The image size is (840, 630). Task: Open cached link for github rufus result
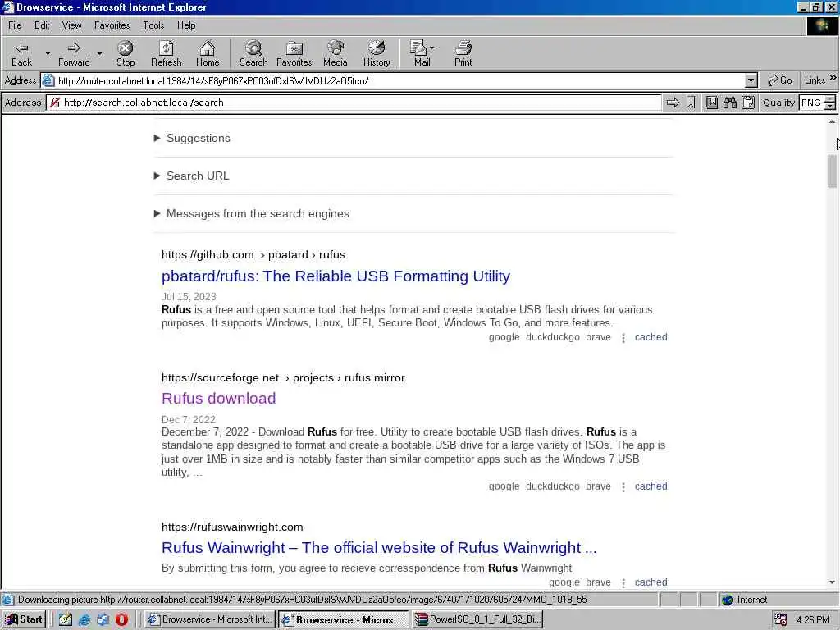(651, 337)
